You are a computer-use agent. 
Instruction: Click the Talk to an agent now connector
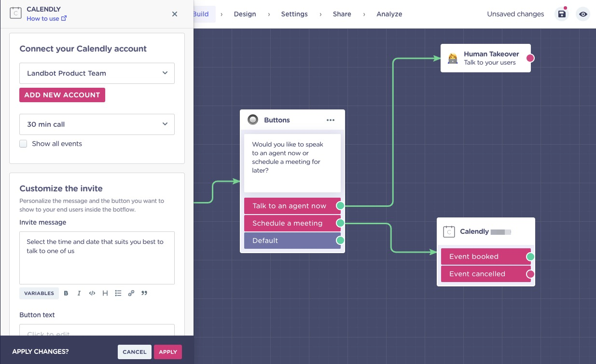[340, 206]
